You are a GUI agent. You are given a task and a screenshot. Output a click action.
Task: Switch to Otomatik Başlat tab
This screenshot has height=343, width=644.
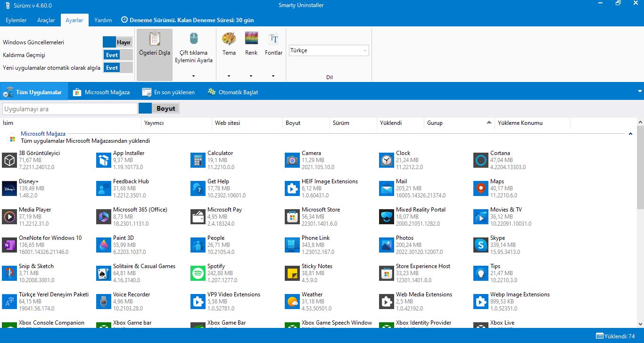tap(233, 92)
